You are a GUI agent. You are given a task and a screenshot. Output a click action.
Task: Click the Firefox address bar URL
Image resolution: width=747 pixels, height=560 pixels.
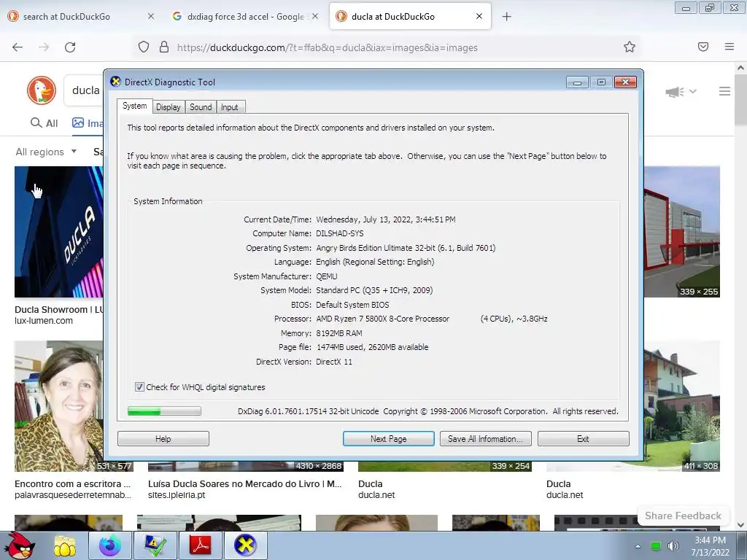pos(328,47)
